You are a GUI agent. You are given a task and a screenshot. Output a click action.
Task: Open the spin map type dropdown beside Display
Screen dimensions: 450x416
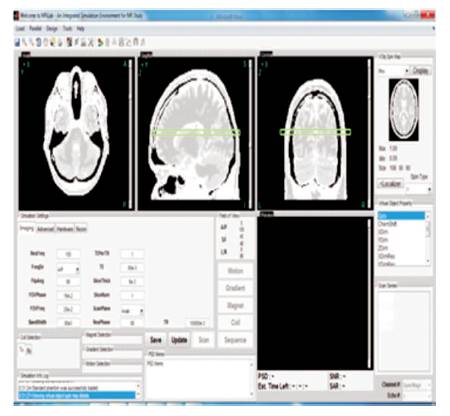tap(394, 71)
